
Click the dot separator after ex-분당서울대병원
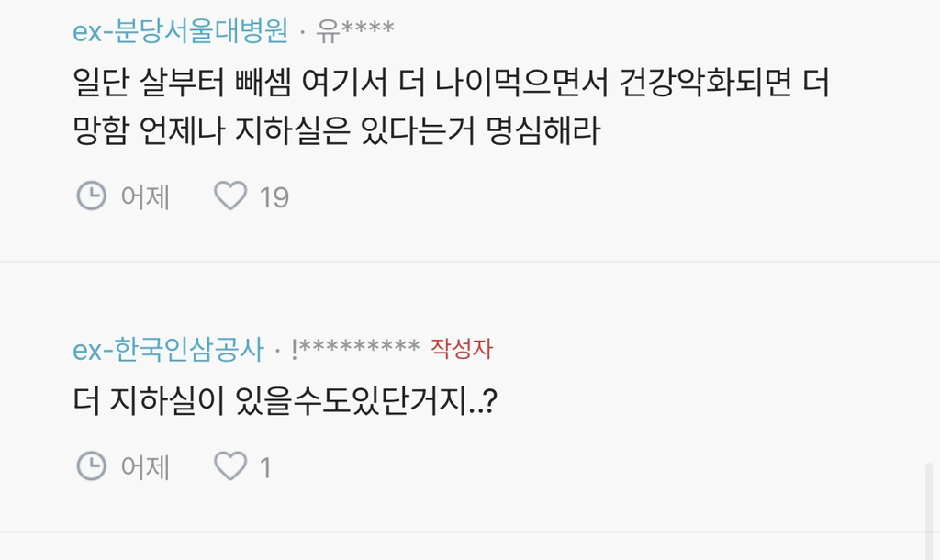pos(303,32)
